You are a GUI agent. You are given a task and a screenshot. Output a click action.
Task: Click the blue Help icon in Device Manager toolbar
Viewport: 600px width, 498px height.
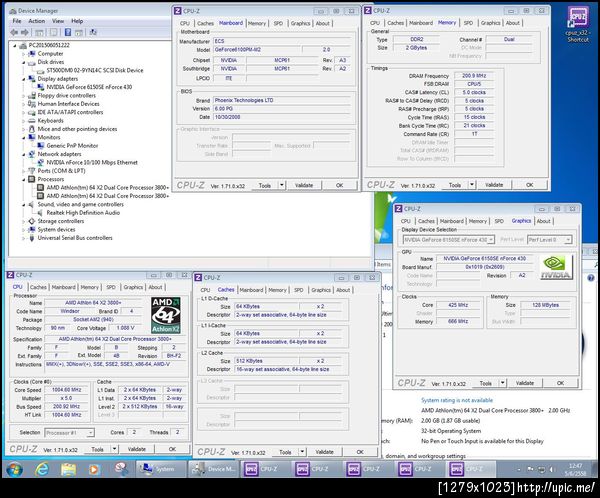68,33
